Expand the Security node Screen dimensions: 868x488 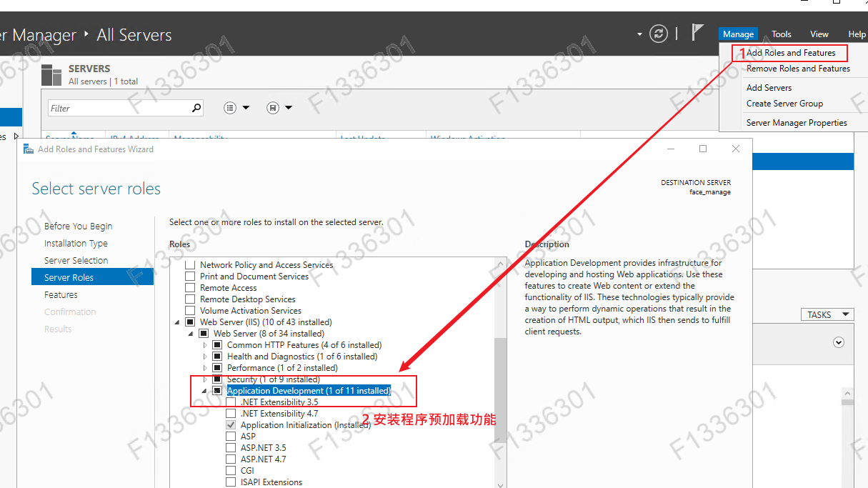pyautogui.click(x=204, y=379)
